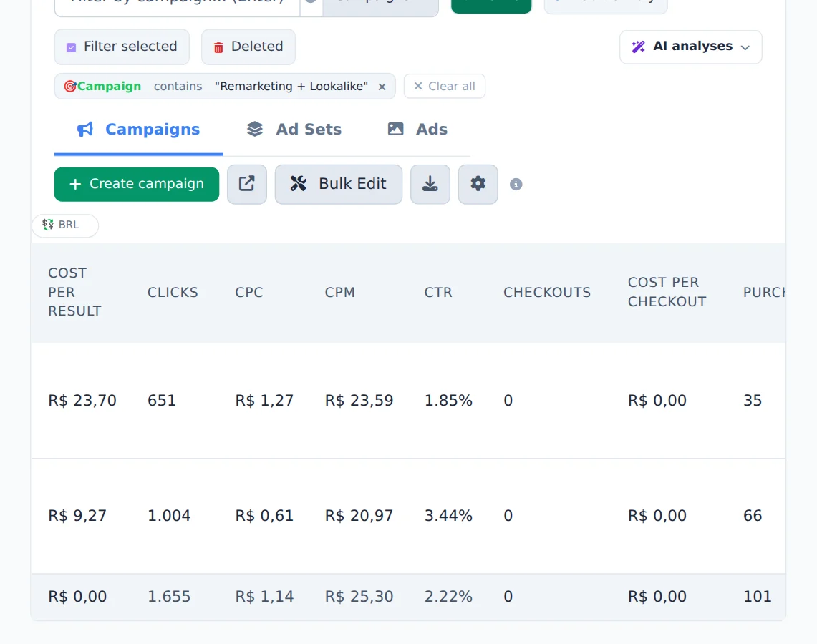Select the R$ 1,14 total CPC value
The width and height of the screenshot is (817, 644).
(x=264, y=596)
